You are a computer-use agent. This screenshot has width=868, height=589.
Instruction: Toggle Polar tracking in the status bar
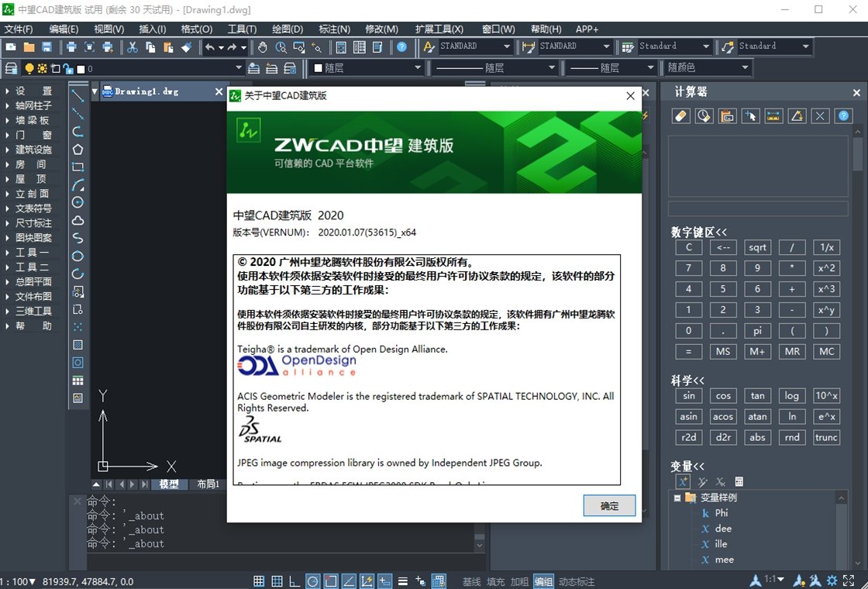(x=313, y=581)
